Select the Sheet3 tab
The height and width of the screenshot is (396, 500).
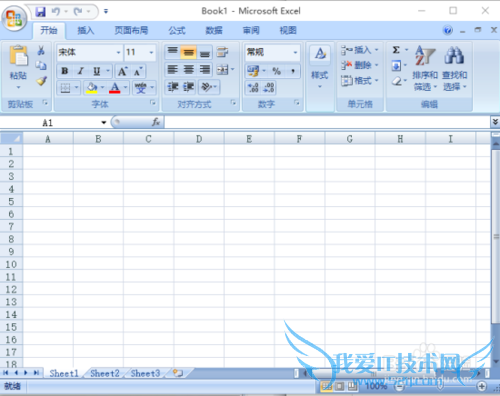tap(145, 373)
